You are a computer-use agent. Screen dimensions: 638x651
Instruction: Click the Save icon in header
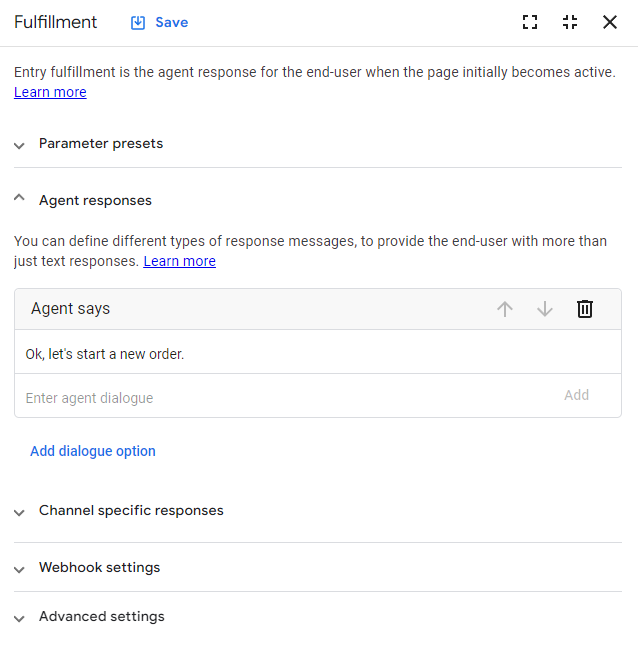(138, 22)
